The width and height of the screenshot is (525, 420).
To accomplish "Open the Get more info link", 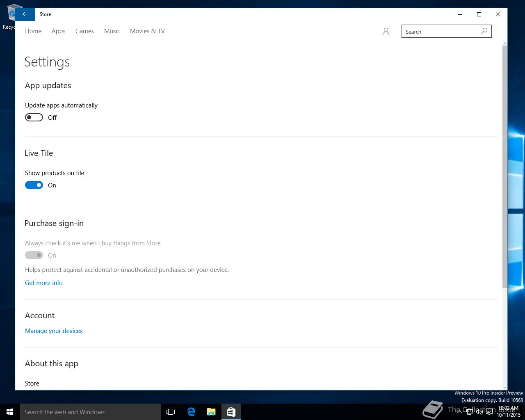I will (44, 283).
